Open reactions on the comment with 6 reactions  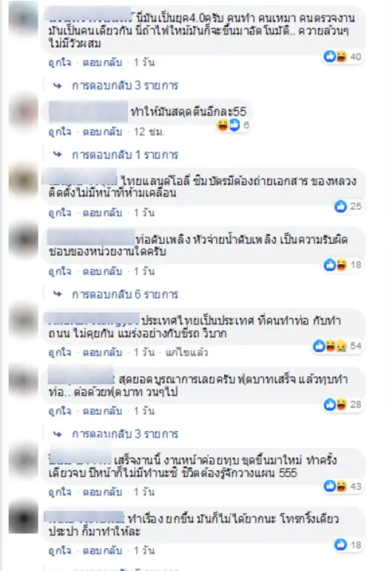(228, 125)
